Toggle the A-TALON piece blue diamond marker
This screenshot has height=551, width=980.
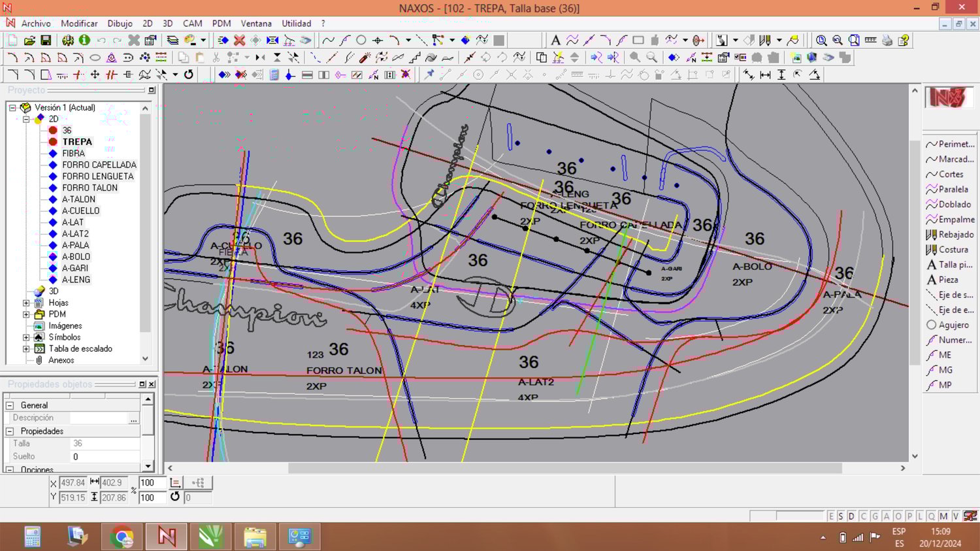pyautogui.click(x=53, y=199)
